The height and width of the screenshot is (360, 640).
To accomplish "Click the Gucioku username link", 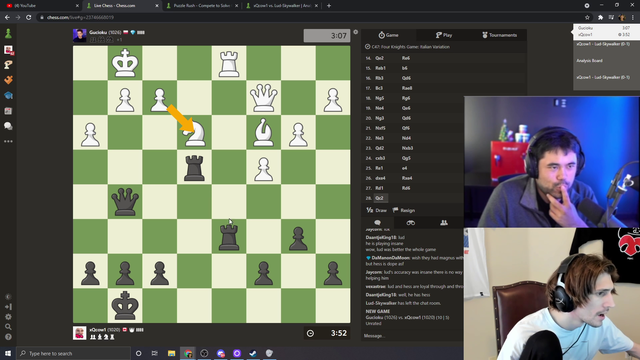I will 98,32.
